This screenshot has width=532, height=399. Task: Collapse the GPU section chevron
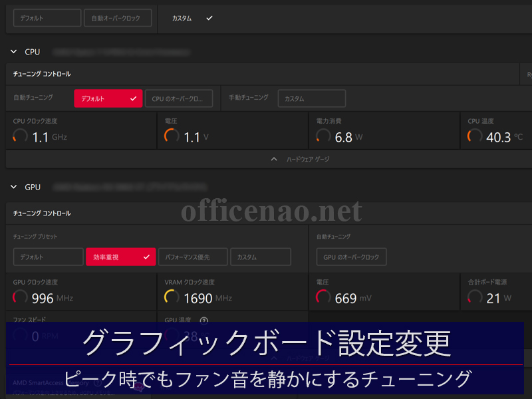pyautogui.click(x=13, y=188)
